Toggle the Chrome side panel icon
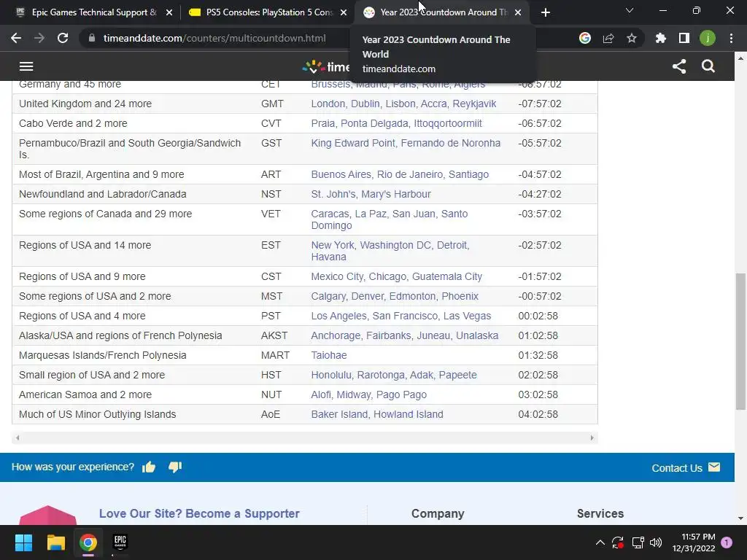This screenshot has height=560, width=747. (x=684, y=38)
